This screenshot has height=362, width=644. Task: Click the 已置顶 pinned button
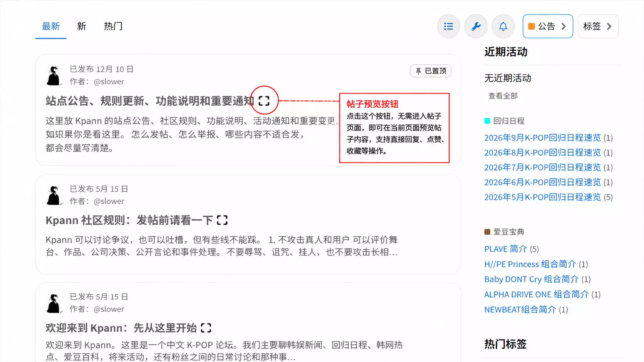pos(431,71)
